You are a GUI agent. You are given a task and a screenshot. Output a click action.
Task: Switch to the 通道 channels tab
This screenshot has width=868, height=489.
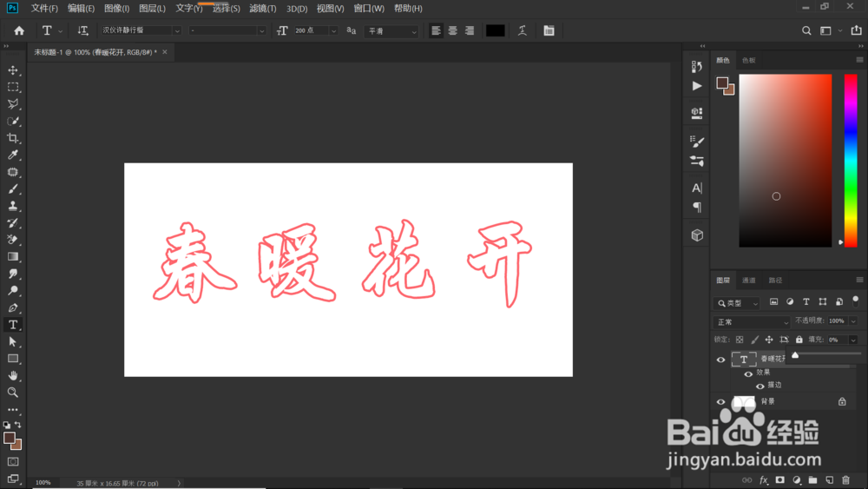(749, 281)
